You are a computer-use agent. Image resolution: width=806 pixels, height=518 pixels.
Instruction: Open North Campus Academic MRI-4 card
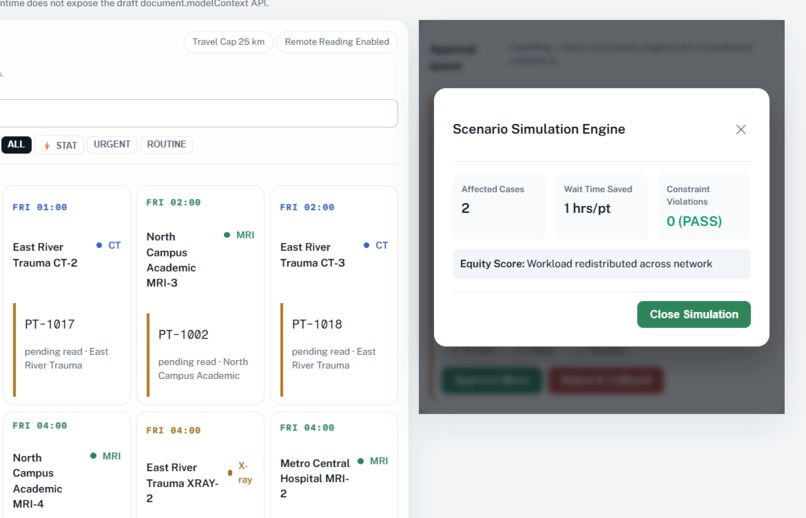(x=66, y=465)
